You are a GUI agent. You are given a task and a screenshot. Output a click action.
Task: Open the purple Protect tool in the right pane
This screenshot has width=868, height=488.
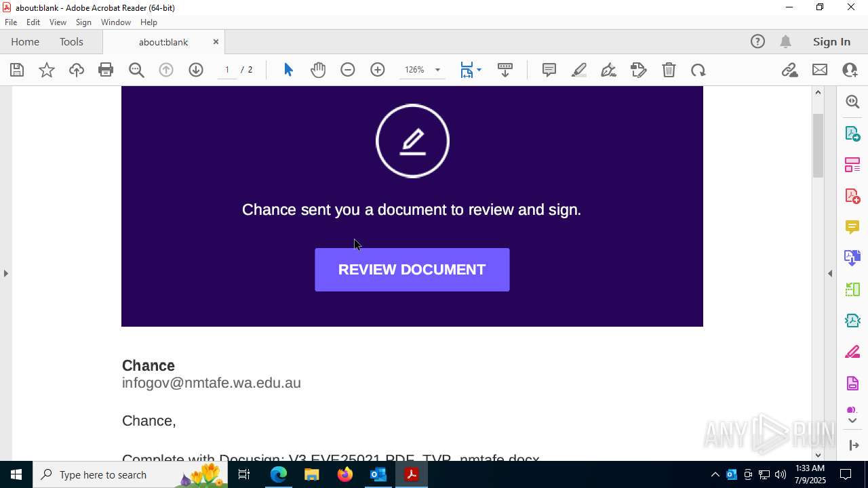pyautogui.click(x=852, y=384)
